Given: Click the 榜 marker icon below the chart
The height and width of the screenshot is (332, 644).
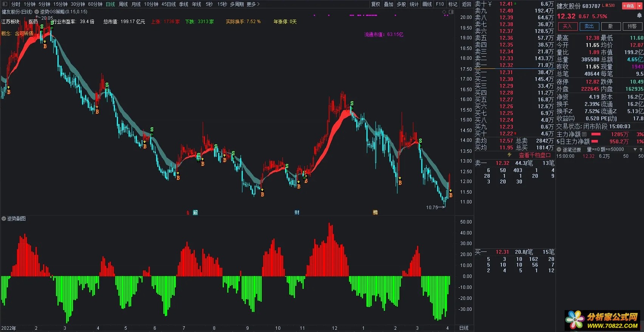Looking at the screenshot, I should click(x=375, y=213).
